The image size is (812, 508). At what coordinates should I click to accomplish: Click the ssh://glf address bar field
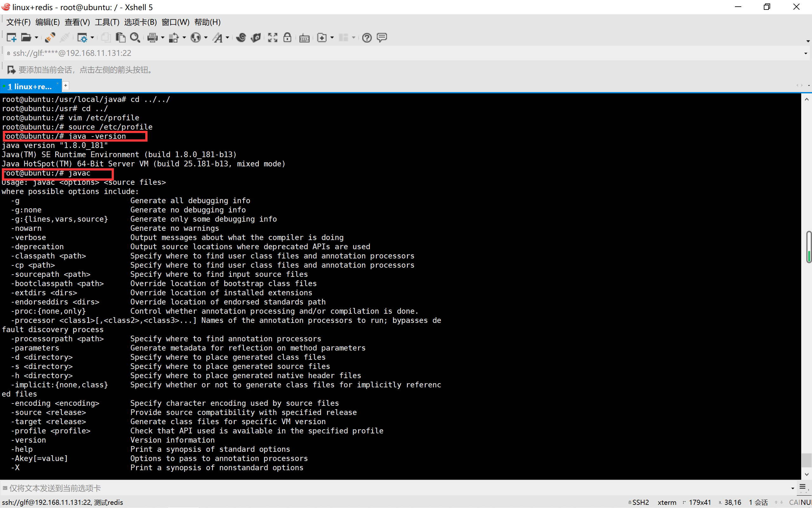pyautogui.click(x=403, y=53)
